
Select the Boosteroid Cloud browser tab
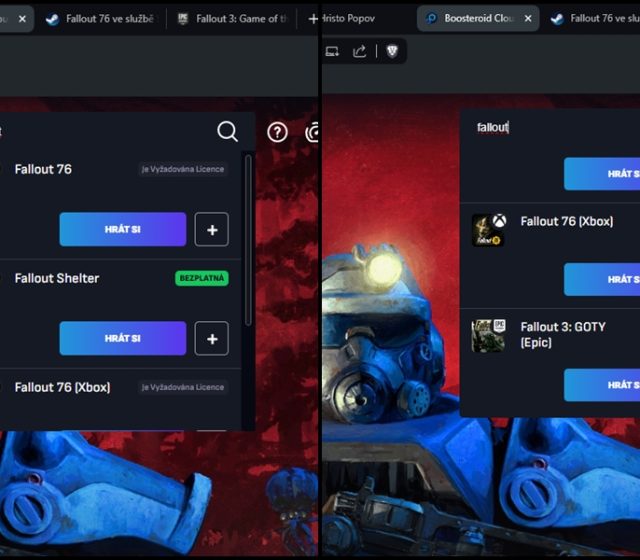tap(470, 18)
